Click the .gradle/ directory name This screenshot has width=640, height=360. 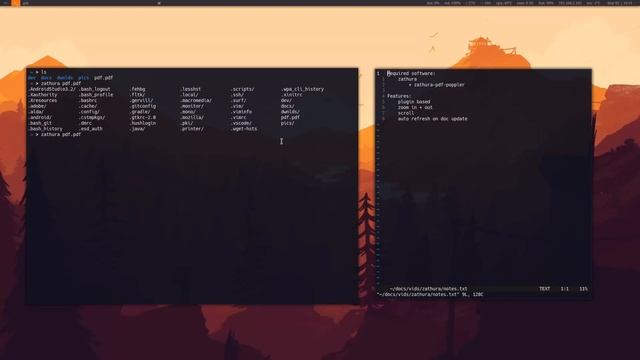tap(140, 112)
